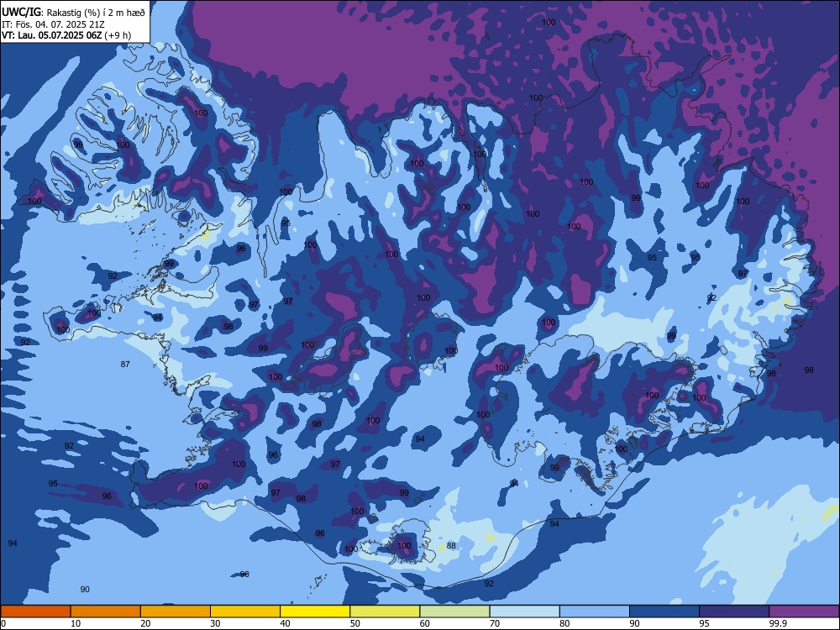840x630 pixels.
Task: Click the '88' humidity value on the map
Action: [x=452, y=545]
